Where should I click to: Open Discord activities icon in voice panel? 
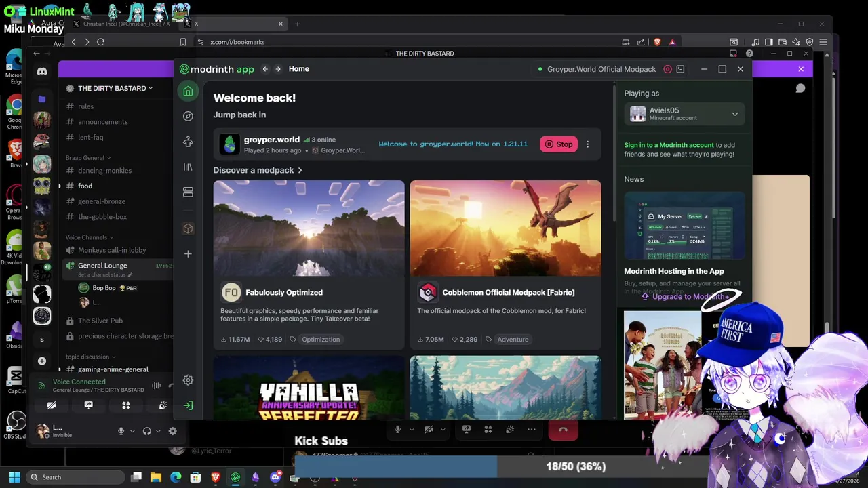pos(125,405)
